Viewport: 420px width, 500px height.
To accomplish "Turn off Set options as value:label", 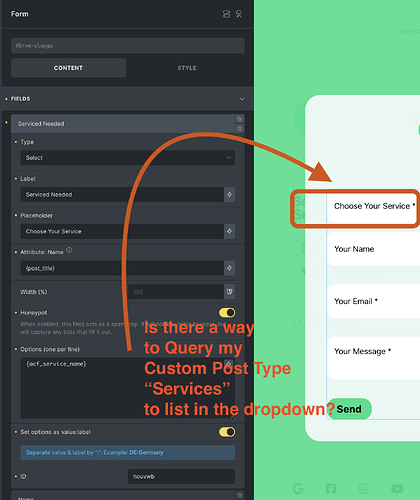I will [227, 432].
